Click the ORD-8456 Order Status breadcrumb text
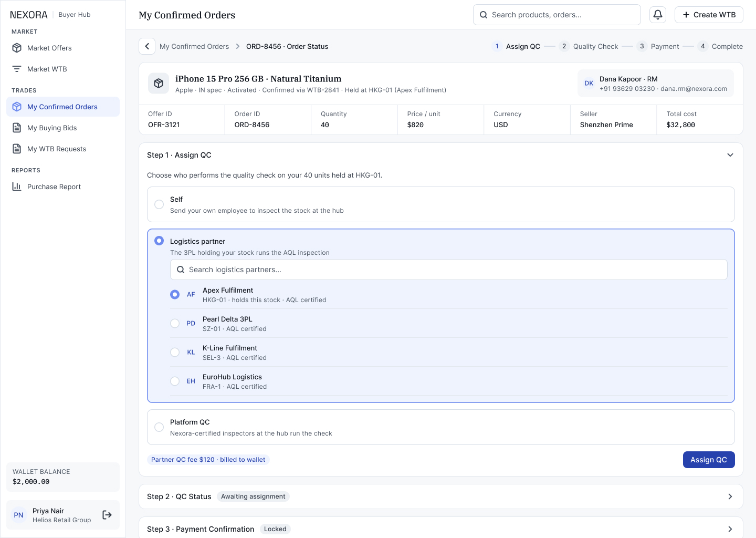The width and height of the screenshot is (756, 538). click(x=287, y=46)
